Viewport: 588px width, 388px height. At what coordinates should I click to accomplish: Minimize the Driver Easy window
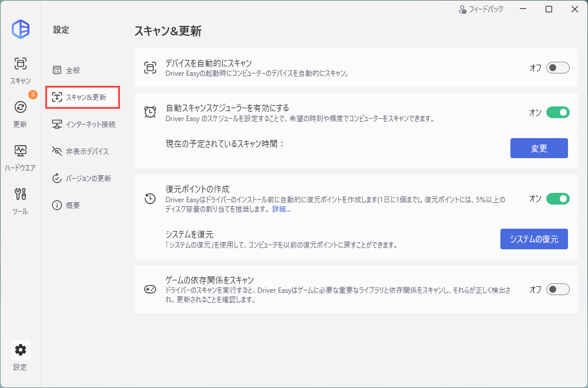point(523,9)
